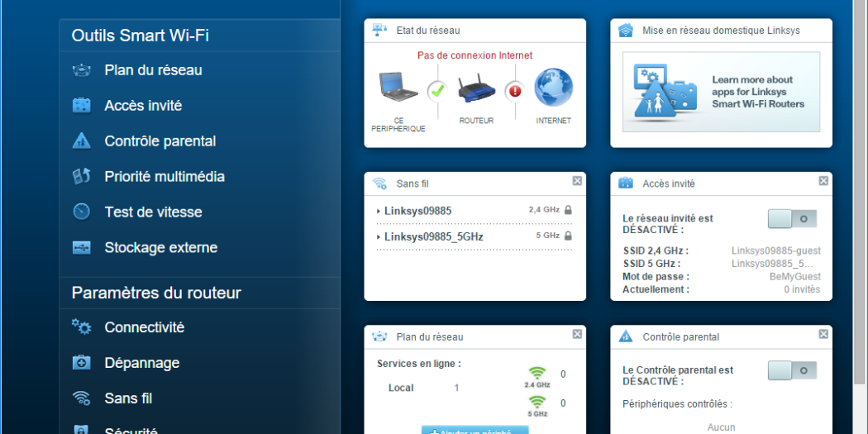Image resolution: width=868 pixels, height=434 pixels.
Task: Turn on the Contrôle parental switch
Action: pos(792,370)
